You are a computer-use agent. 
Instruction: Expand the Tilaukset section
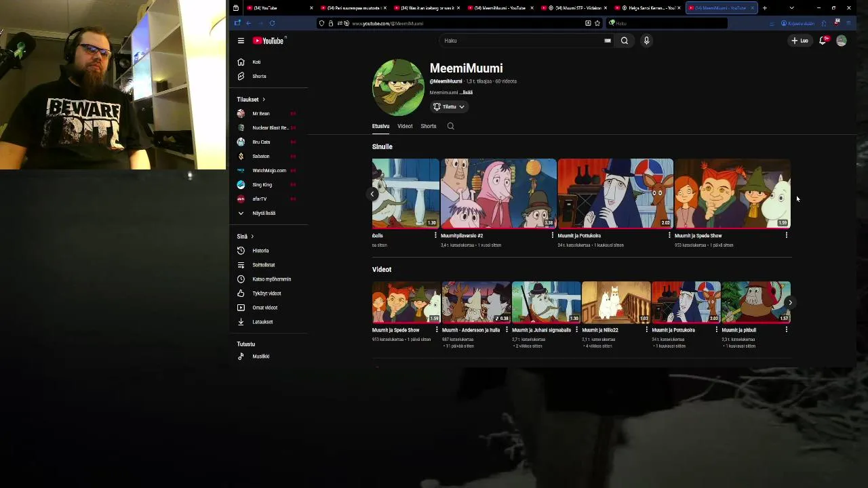coord(251,100)
